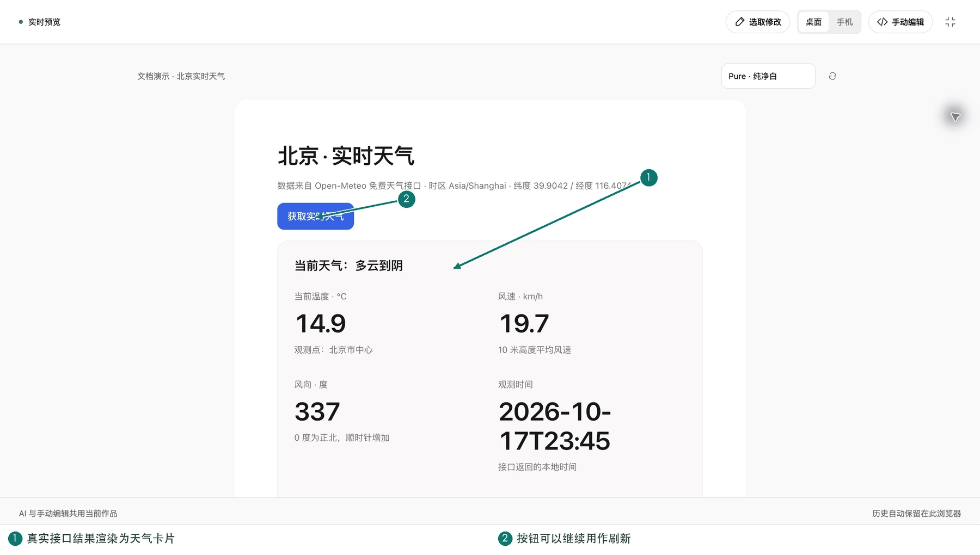Click the 文档演示 · 北京实时天气 breadcrumb
The image size is (980, 555).
coord(181,76)
